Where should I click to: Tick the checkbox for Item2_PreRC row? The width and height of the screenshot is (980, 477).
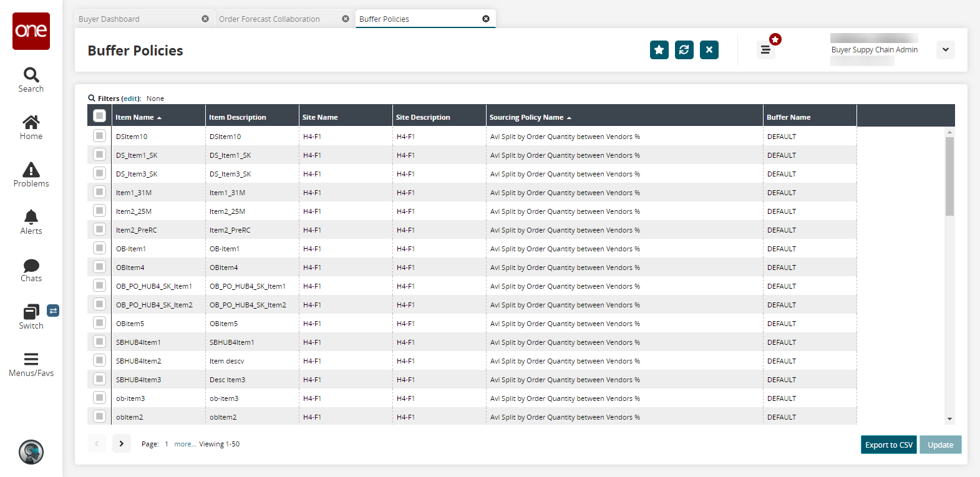(x=99, y=229)
